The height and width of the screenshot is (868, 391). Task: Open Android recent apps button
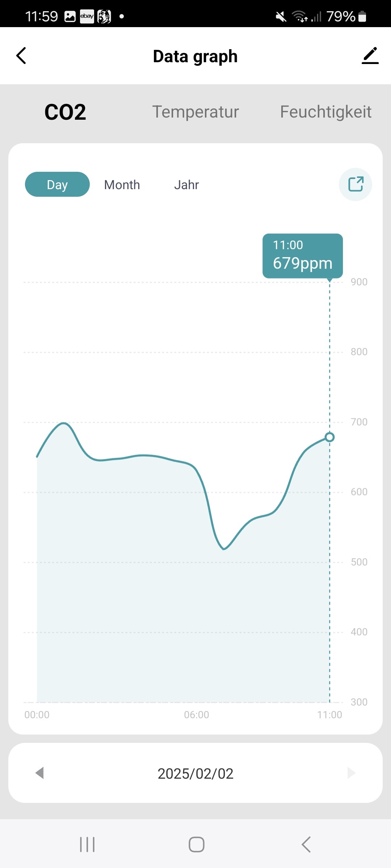tap(87, 844)
